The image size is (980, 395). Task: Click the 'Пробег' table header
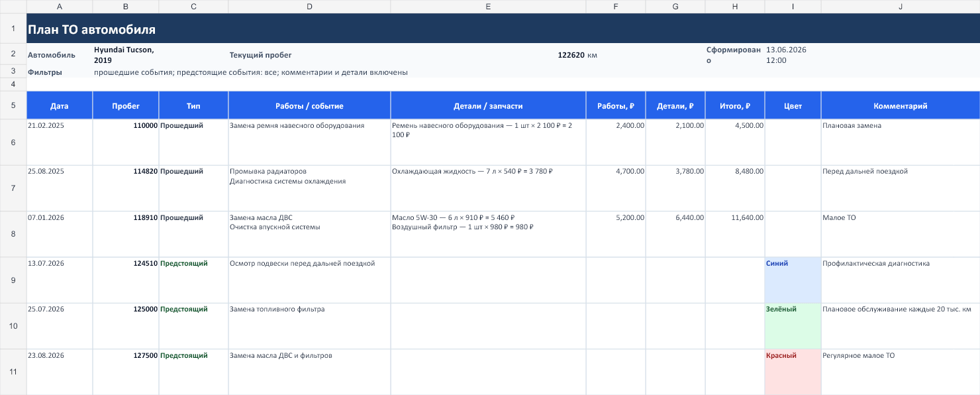[126, 106]
